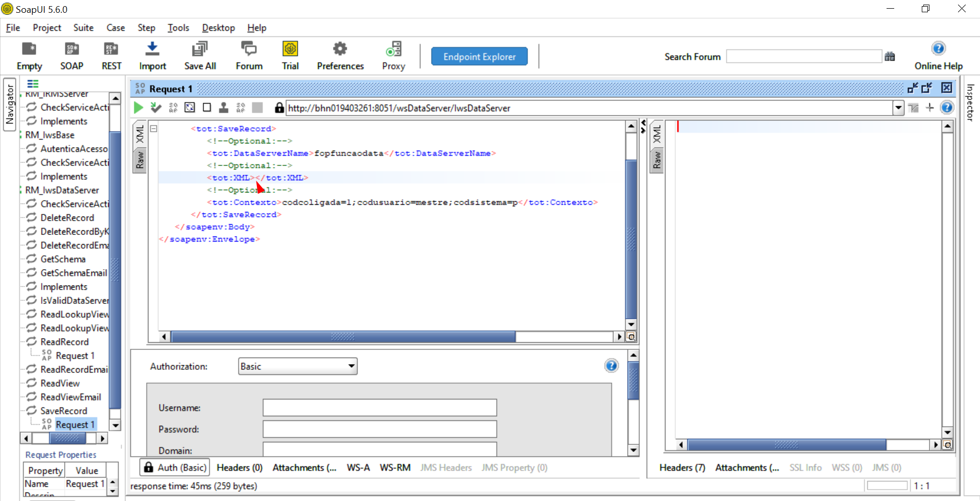Screen dimensions: 980x501
Task: Submit the request with the green play arrow
Action: [138, 108]
